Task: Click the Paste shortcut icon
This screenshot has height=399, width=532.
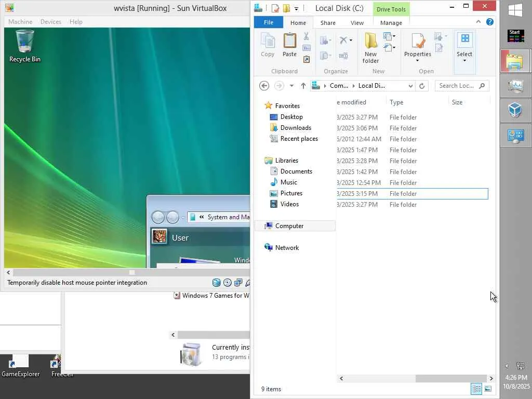Action: [x=306, y=59]
